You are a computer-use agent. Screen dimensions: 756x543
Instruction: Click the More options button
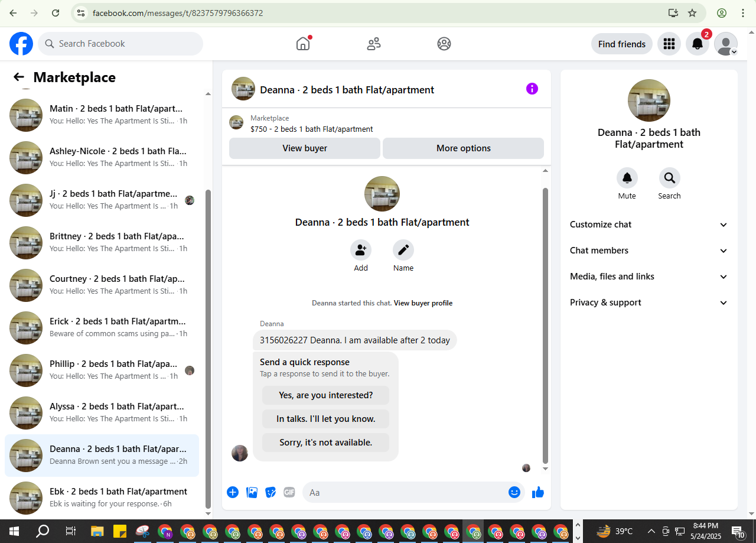tap(464, 148)
